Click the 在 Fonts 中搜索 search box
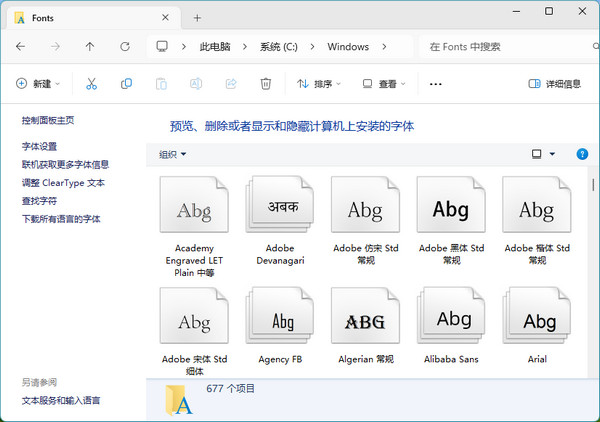Image resolution: width=600 pixels, height=422 pixels. [505, 47]
